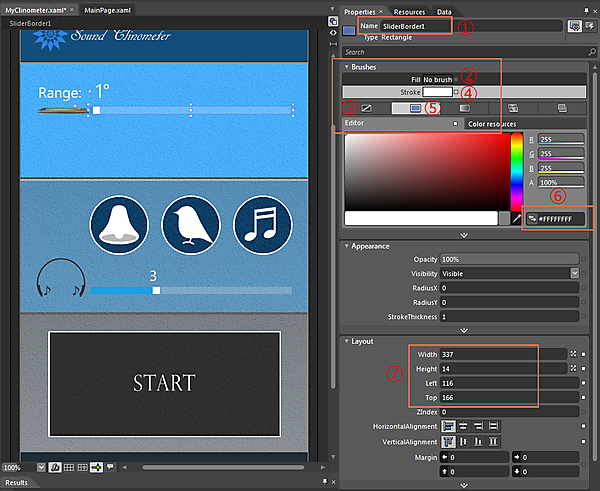The height and width of the screenshot is (491, 600).
Task: Click the Set Width to Auto icon
Action: point(573,354)
